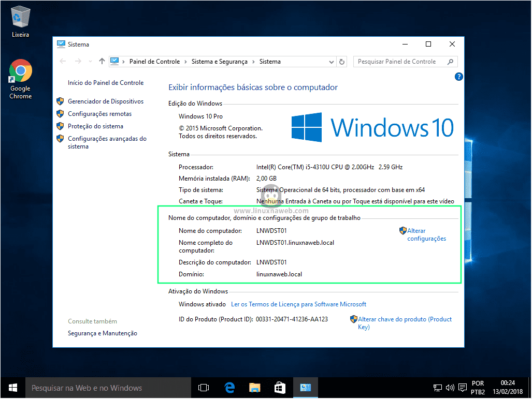Open Proteção do sistema link
Image resolution: width=532 pixels, height=399 pixels.
pyautogui.click(x=95, y=126)
